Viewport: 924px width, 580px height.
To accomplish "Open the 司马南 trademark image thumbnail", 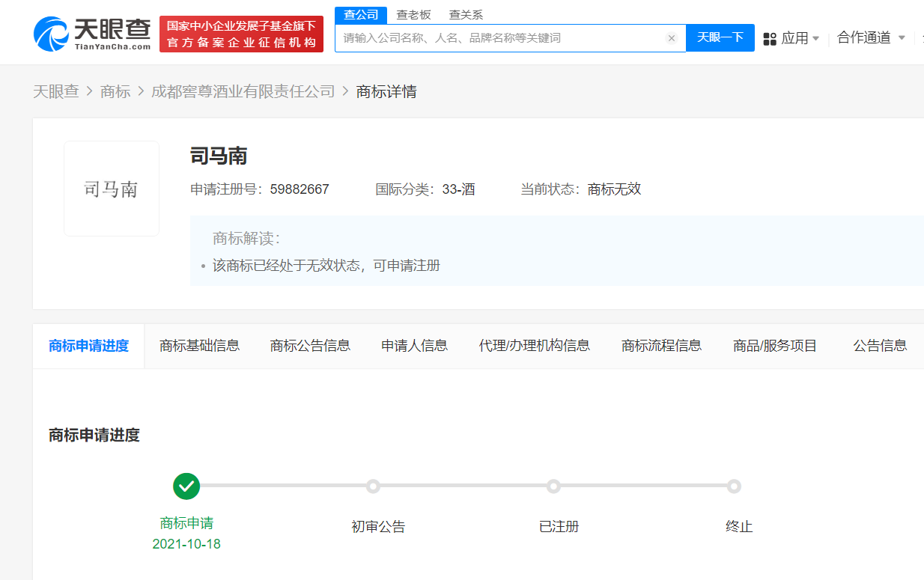I will point(112,189).
